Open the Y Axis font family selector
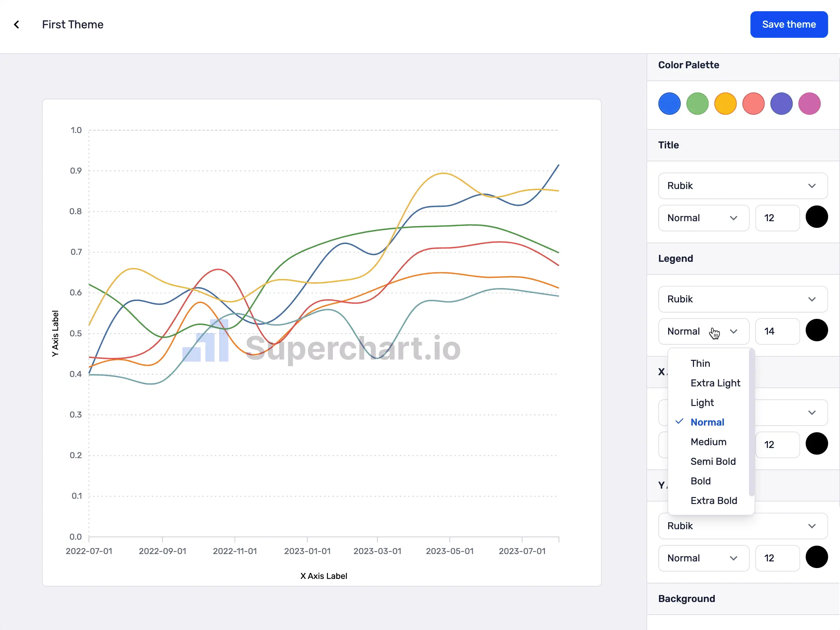840x630 pixels. click(742, 526)
